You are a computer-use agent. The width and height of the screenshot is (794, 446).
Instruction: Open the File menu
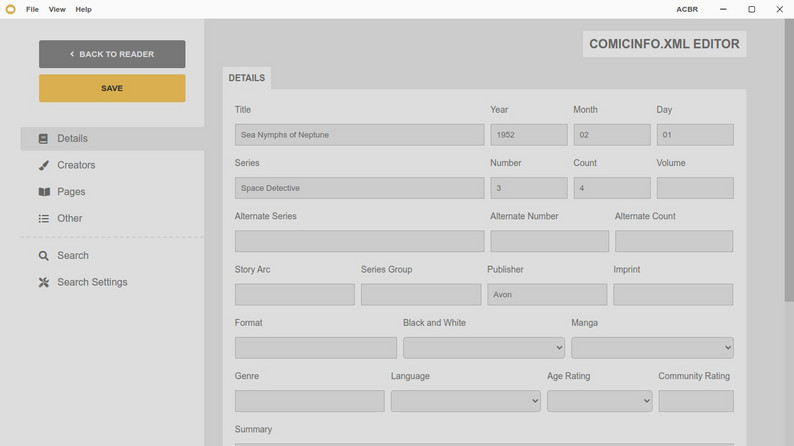(32, 9)
